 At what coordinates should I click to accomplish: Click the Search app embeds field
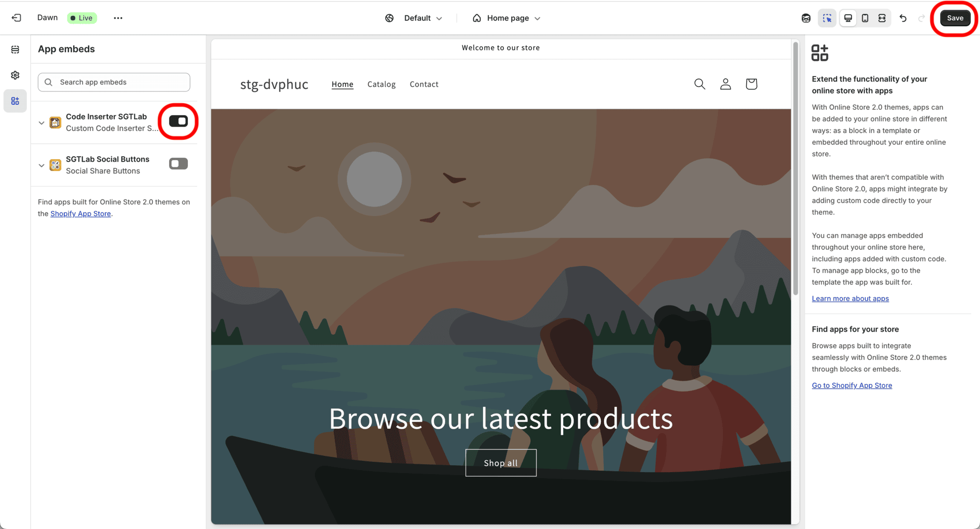[114, 82]
